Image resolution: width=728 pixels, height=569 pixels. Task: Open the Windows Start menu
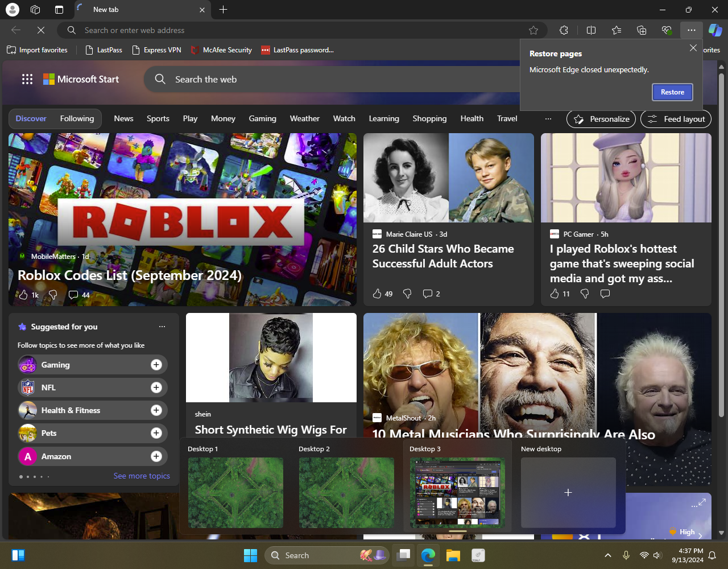pyautogui.click(x=250, y=555)
